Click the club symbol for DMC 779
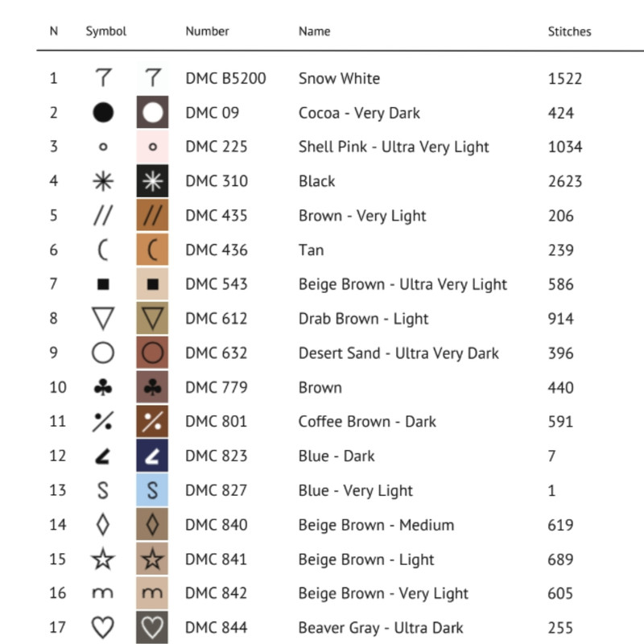644x644 pixels. 103,387
